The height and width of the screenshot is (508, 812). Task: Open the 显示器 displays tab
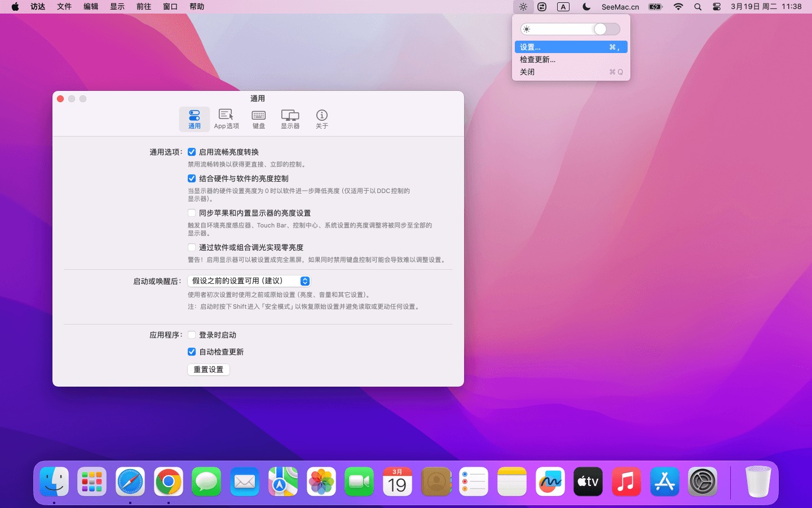(290, 119)
